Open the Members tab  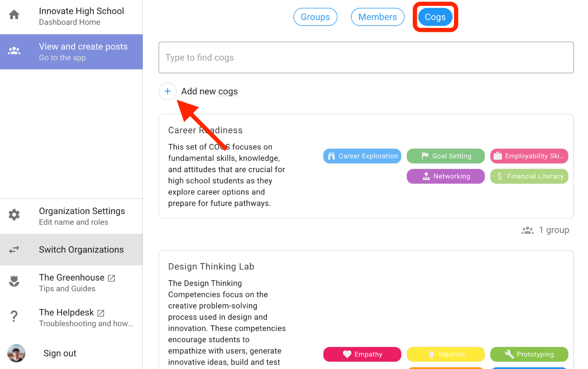(377, 17)
